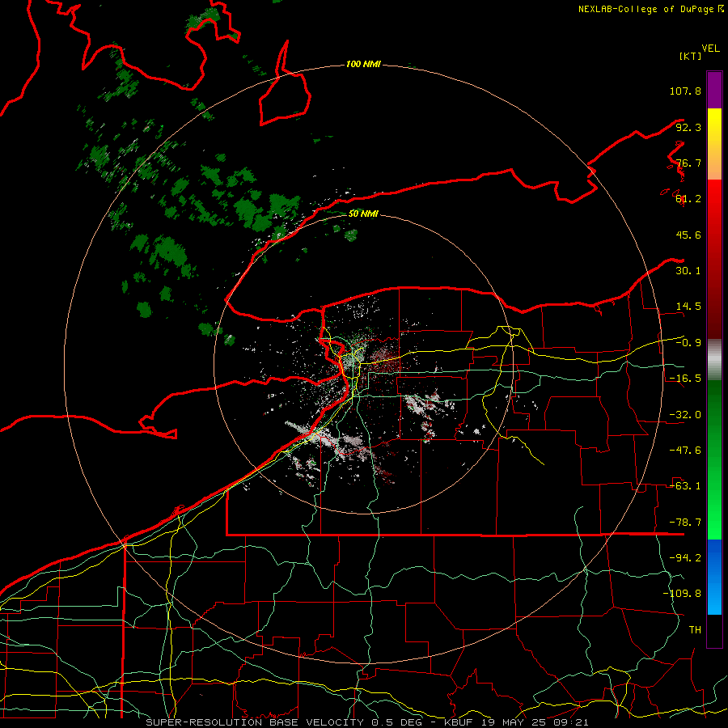
Task: Click the 100 NMI range ring label
Action: 363,64
